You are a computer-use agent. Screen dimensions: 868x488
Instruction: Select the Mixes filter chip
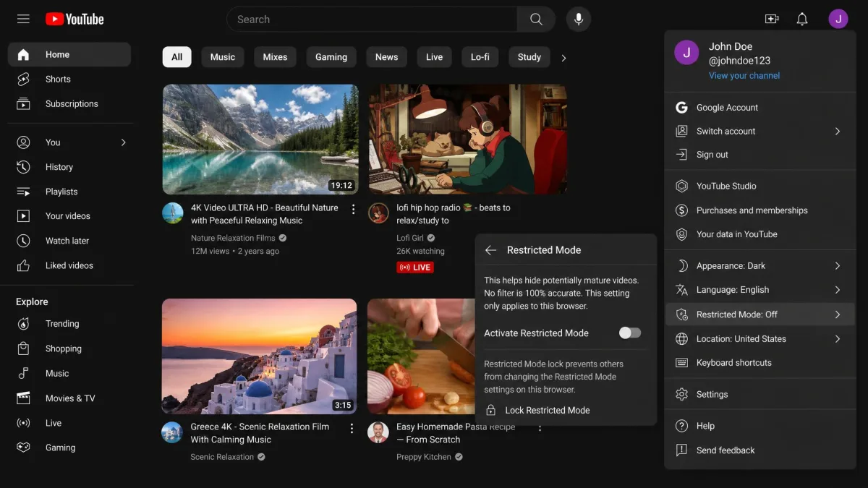pyautogui.click(x=275, y=57)
